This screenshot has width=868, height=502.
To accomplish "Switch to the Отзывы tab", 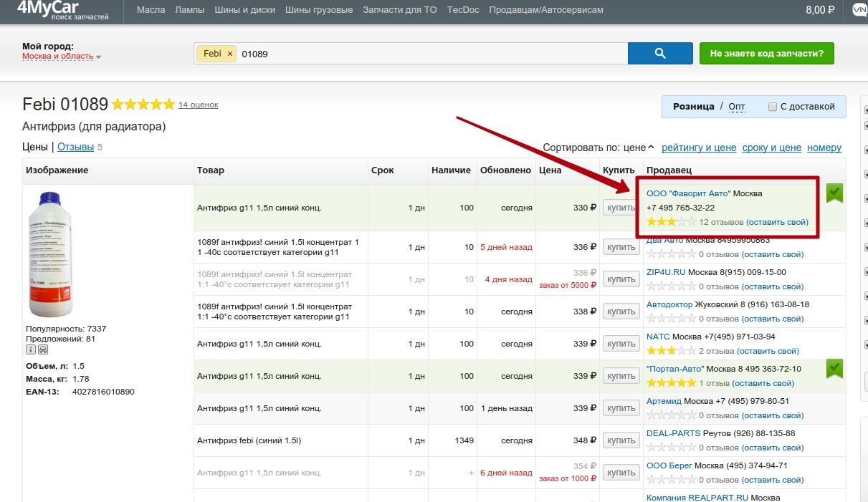I will click(75, 147).
